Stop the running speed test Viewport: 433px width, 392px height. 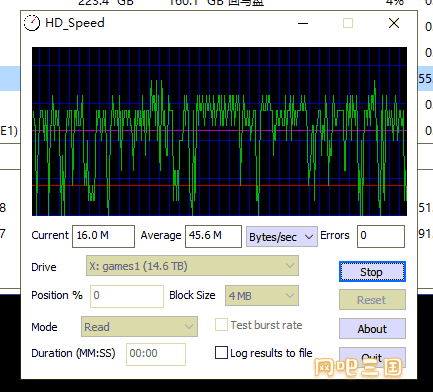pyautogui.click(x=372, y=272)
